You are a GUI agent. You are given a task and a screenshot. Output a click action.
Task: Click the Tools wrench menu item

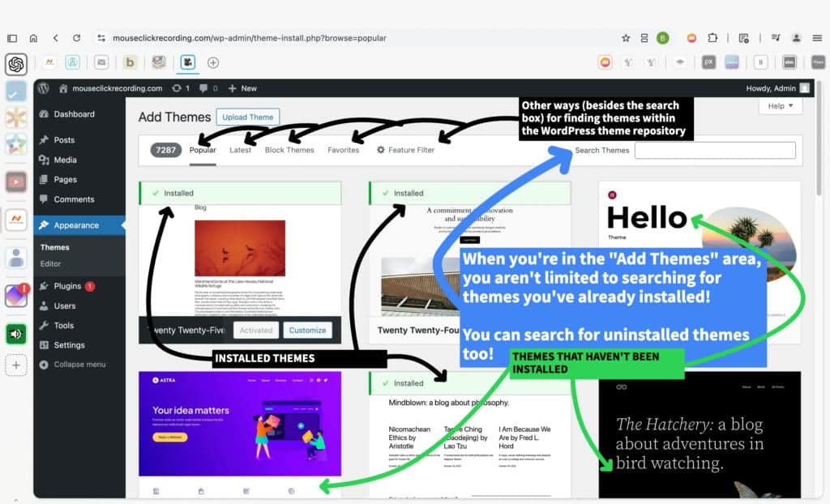pos(63,326)
